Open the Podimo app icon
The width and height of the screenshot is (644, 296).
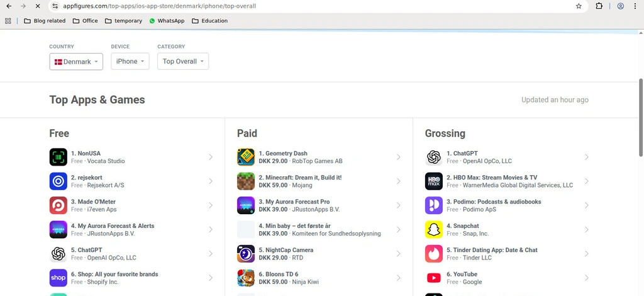pyautogui.click(x=434, y=205)
